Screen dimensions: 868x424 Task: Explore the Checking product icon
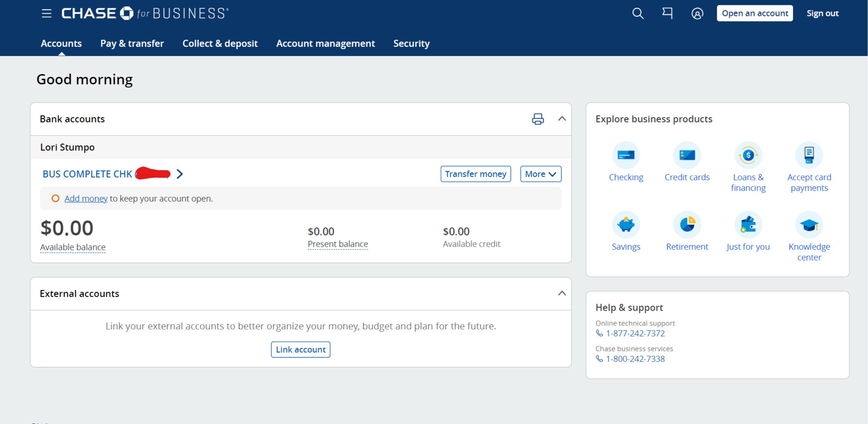[626, 155]
